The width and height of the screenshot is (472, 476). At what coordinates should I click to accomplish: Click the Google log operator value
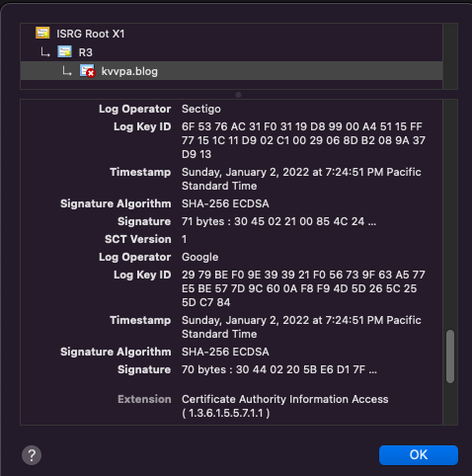coord(199,257)
